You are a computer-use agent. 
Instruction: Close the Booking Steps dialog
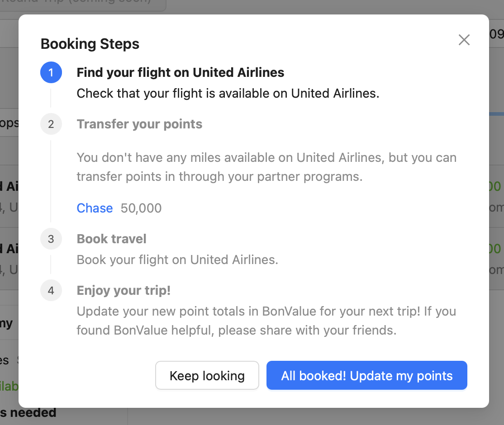pyautogui.click(x=464, y=40)
